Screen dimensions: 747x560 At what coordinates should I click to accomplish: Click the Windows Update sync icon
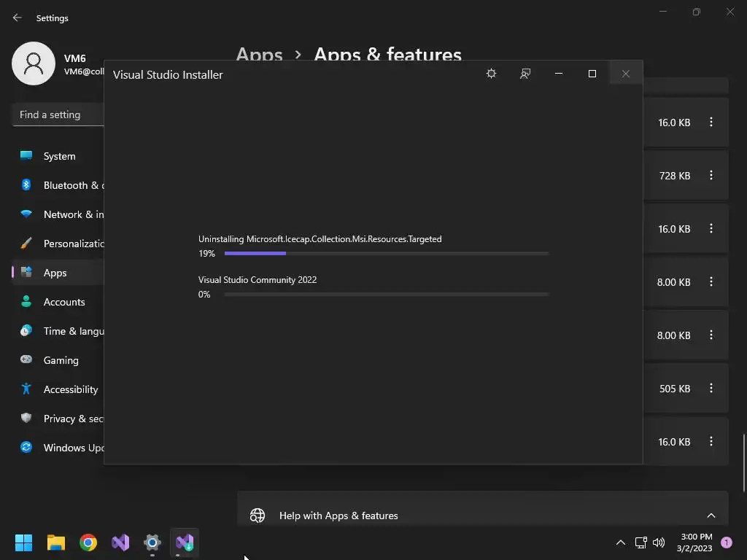click(26, 447)
